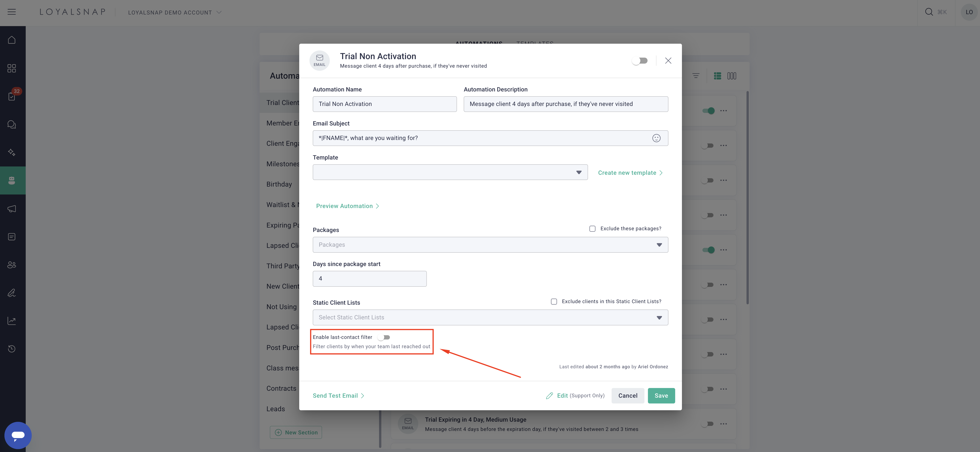Click the Create new template link
980x452 pixels.
pyautogui.click(x=630, y=173)
